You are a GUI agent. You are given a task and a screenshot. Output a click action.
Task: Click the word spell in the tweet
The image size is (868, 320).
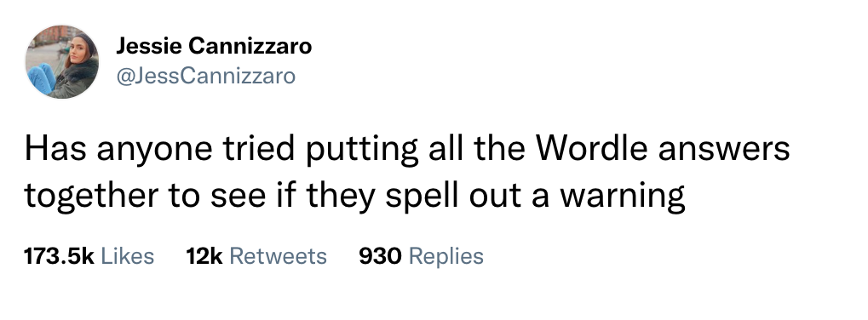pos(423,197)
